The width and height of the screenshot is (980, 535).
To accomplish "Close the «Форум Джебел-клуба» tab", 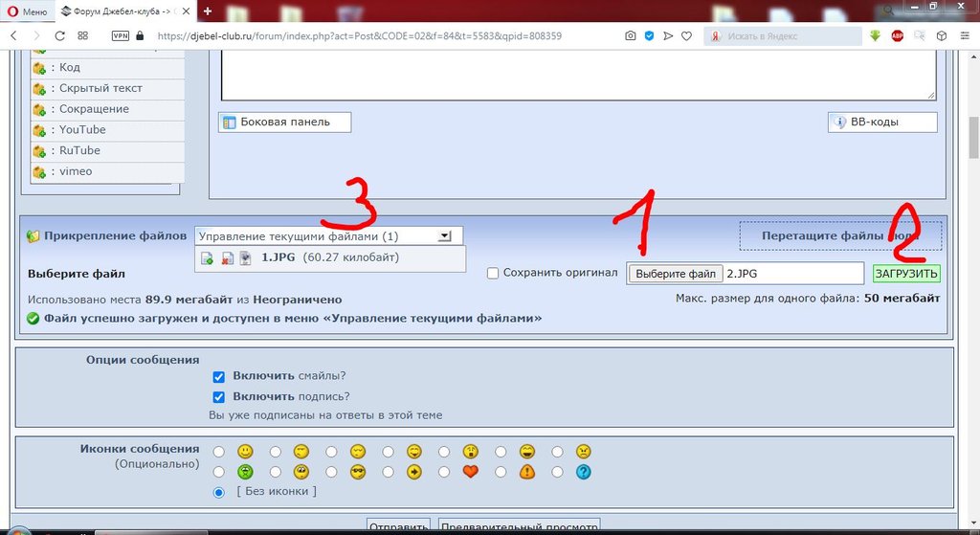I will pos(187,11).
